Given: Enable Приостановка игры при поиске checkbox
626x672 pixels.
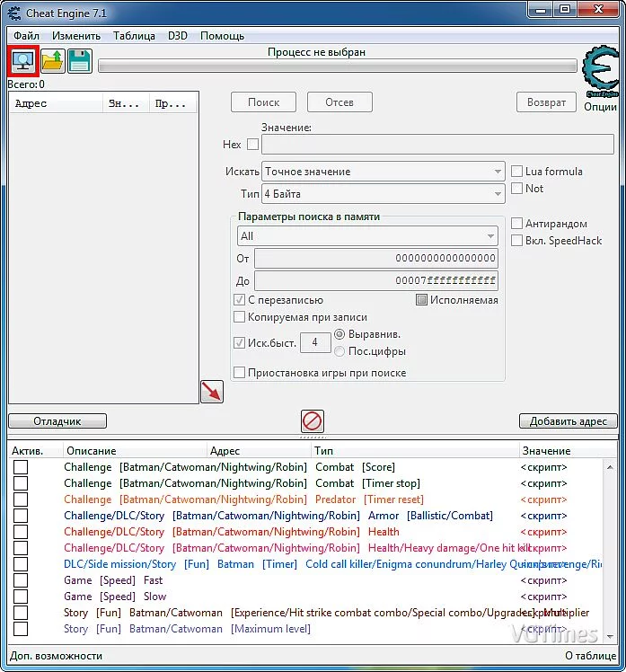Looking at the screenshot, I should point(239,373).
